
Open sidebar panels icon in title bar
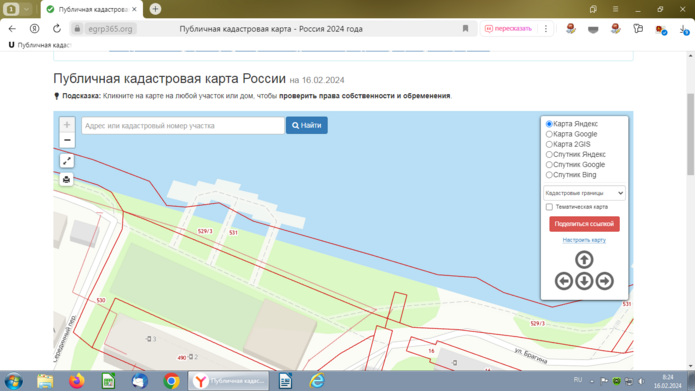(x=593, y=9)
